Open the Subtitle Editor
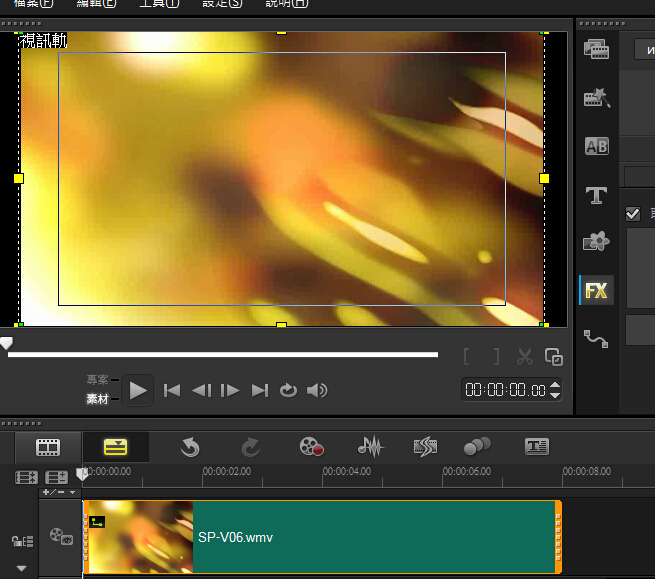 coord(537,447)
